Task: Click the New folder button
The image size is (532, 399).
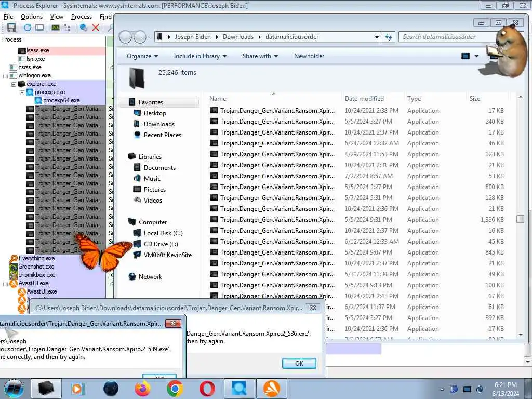Action: click(309, 56)
